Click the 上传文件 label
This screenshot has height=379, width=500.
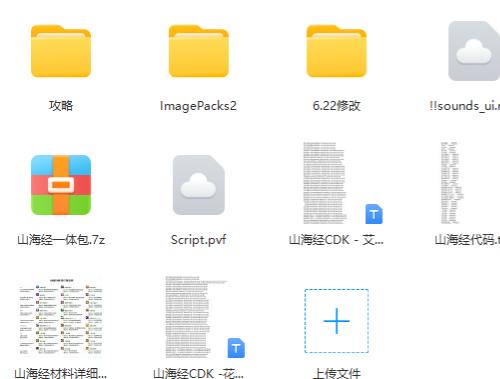[x=337, y=374]
